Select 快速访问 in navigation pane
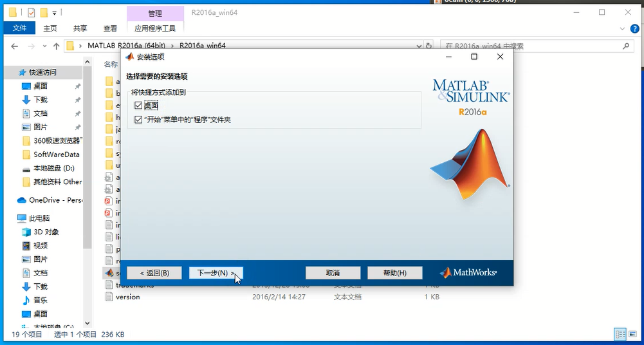 point(42,72)
